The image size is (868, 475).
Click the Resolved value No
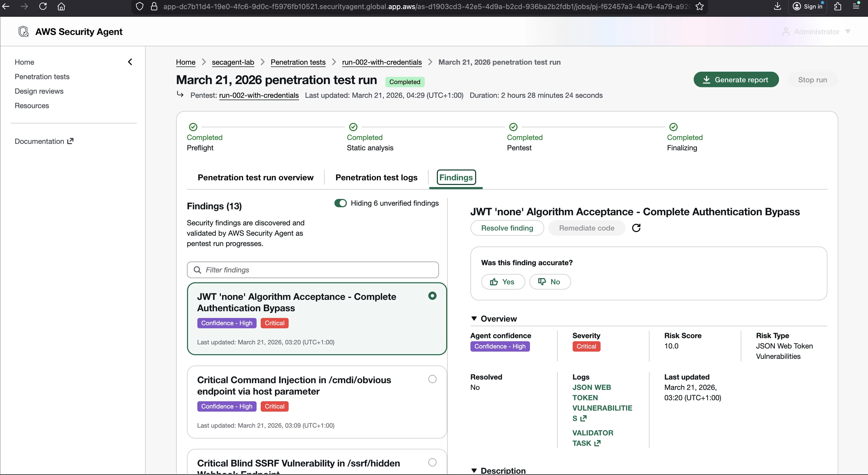[475, 387]
